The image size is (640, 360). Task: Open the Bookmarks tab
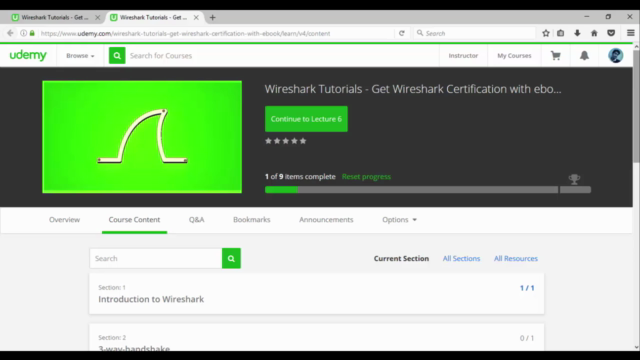(251, 220)
